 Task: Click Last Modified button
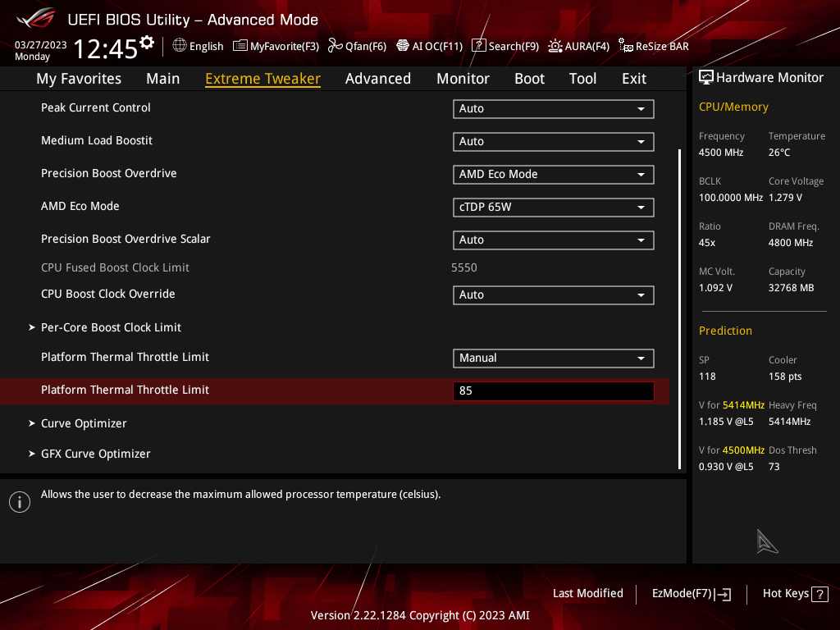click(x=587, y=594)
